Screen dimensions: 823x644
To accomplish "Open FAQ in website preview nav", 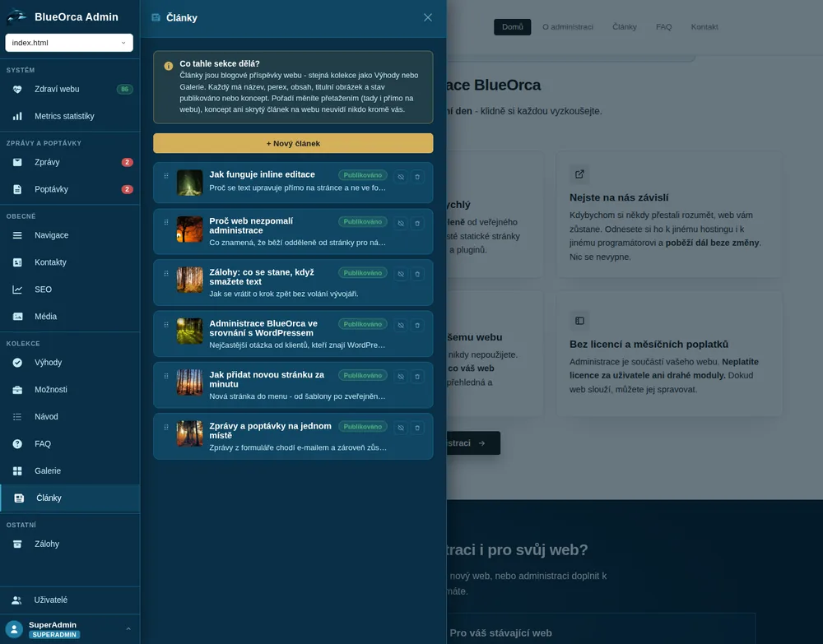I will coord(664,27).
